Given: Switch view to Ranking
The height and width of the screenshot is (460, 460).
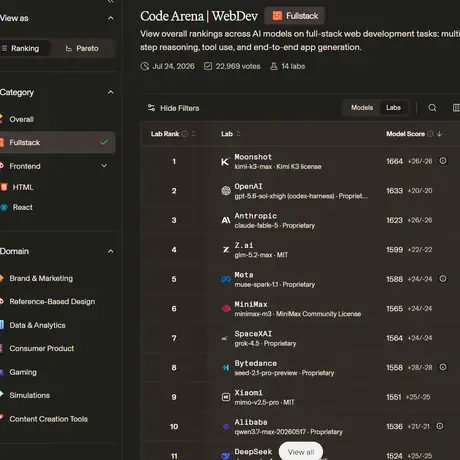Looking at the screenshot, I should 24,48.
